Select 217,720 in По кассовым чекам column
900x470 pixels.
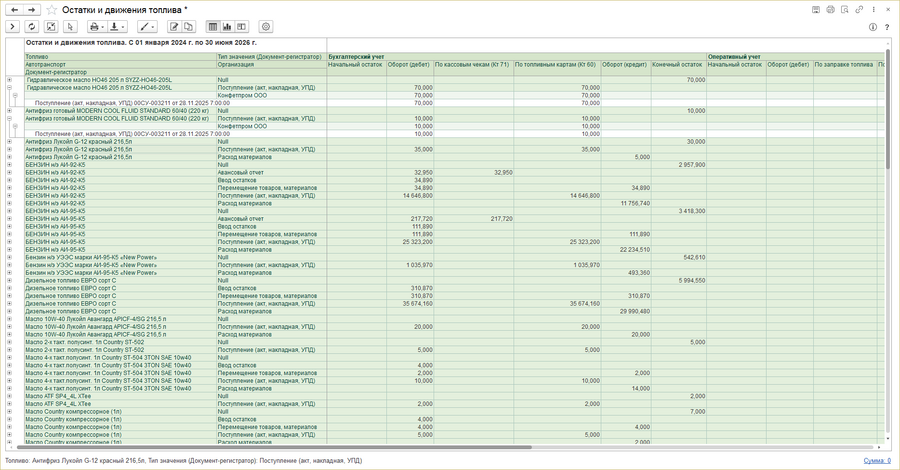pyautogui.click(x=473, y=219)
